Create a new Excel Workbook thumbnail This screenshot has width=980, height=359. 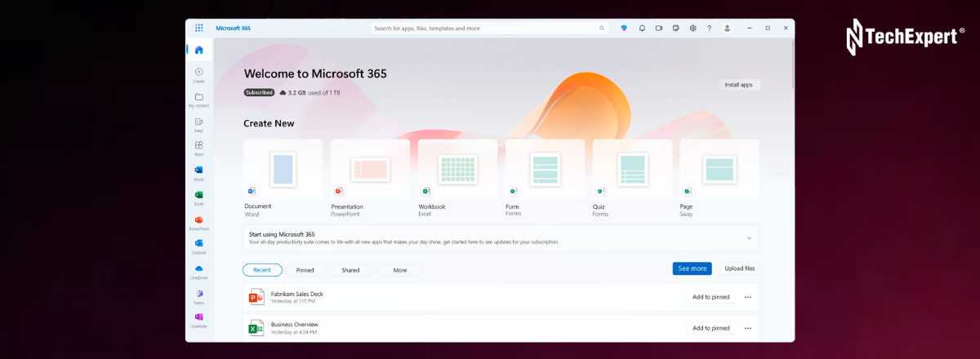click(x=457, y=169)
